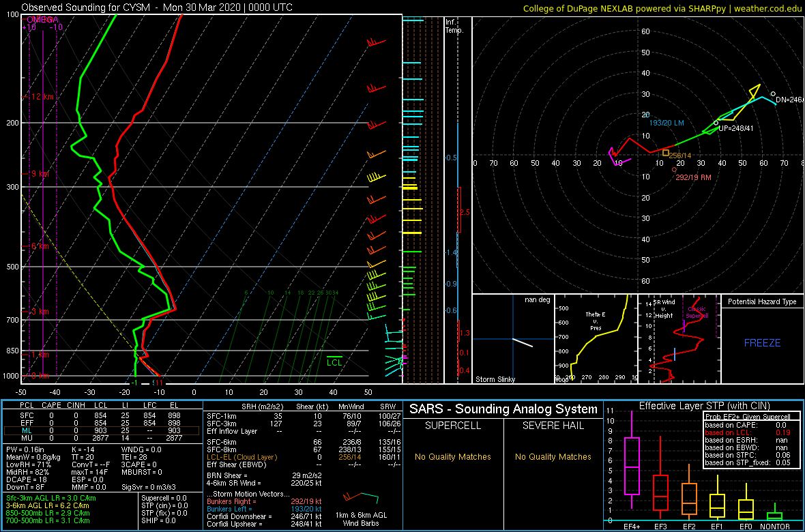Screen dimensions: 805x532
Task: Select the MU parcel row
Action: [102, 437]
